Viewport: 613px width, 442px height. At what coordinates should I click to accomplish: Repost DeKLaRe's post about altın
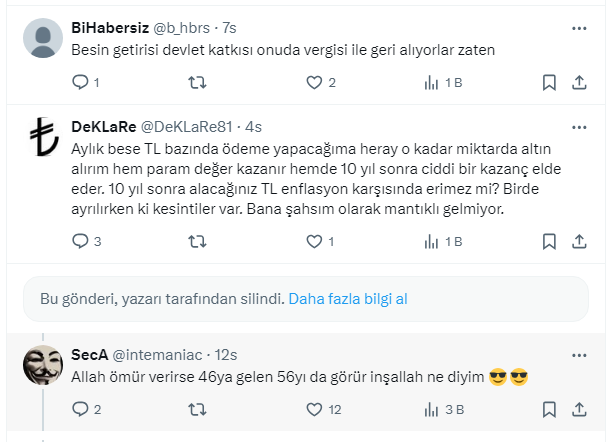click(198, 241)
